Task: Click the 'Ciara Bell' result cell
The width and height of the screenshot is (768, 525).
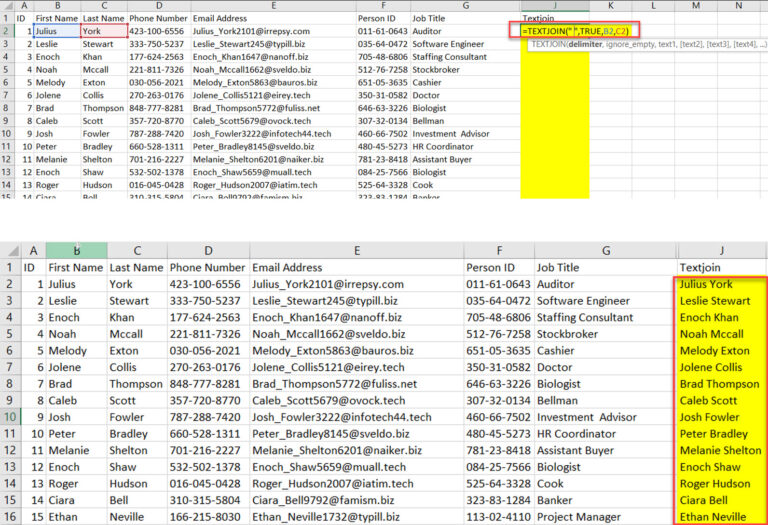Action: pos(720,501)
